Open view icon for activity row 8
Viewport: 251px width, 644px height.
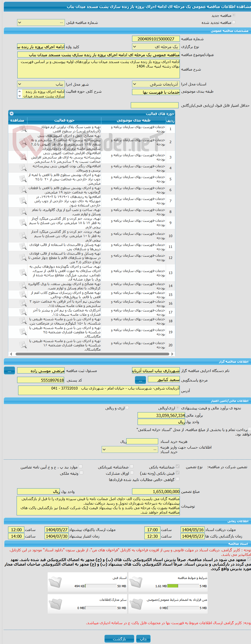(x=23, y=212)
